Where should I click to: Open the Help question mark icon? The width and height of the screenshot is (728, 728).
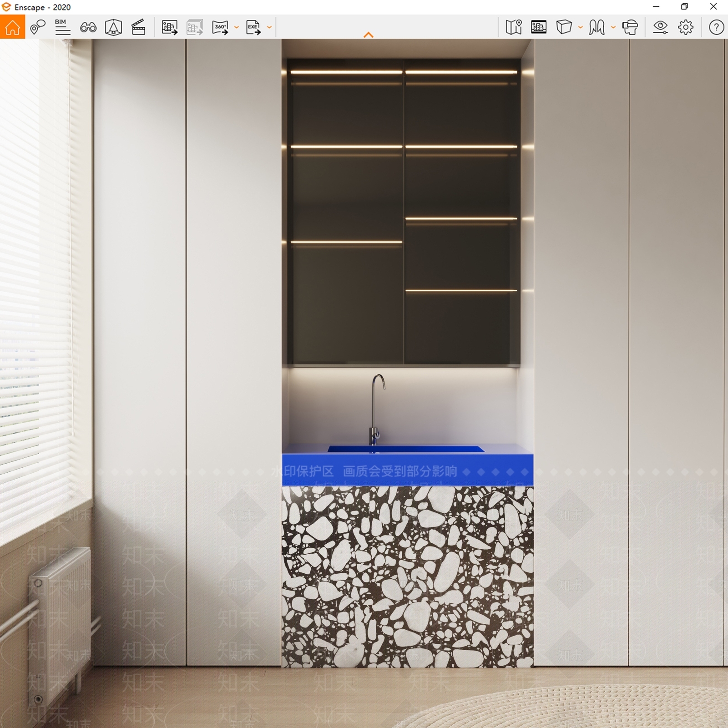(716, 27)
